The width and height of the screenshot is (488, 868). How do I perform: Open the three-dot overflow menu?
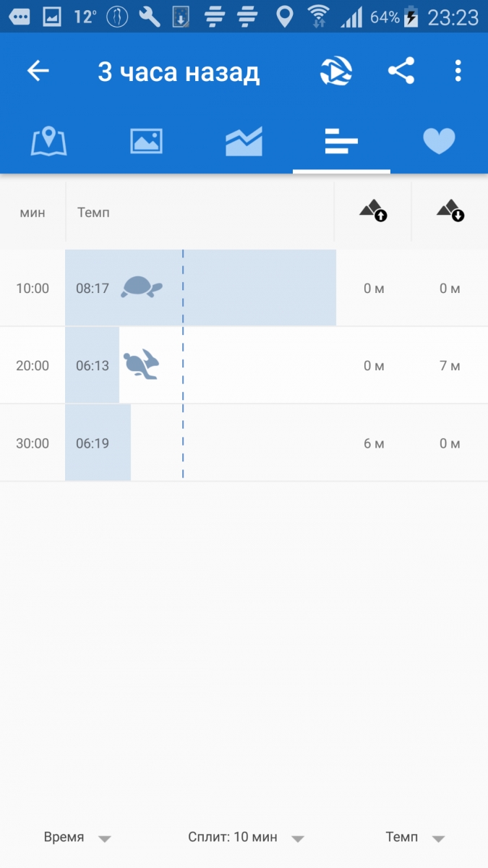click(x=458, y=71)
